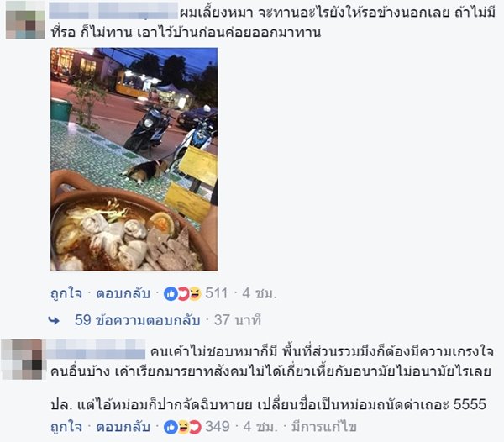Reply to the first comment via ตอบกลับ
504x442 pixels.
point(123,293)
